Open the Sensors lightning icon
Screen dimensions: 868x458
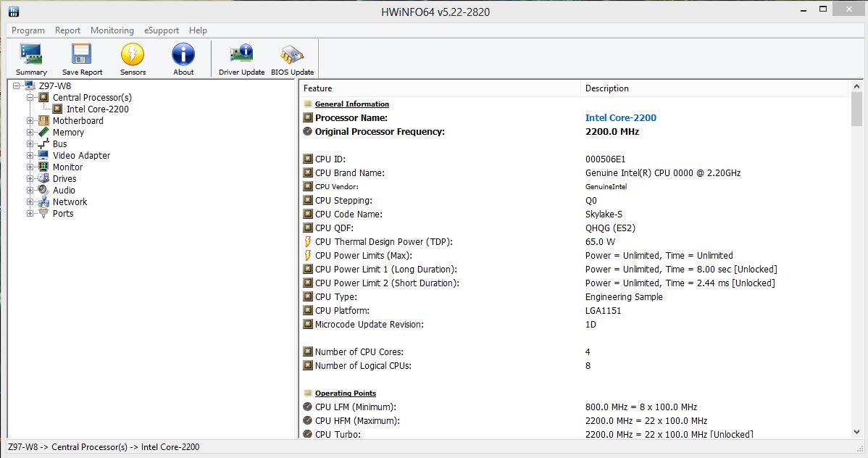click(133, 55)
